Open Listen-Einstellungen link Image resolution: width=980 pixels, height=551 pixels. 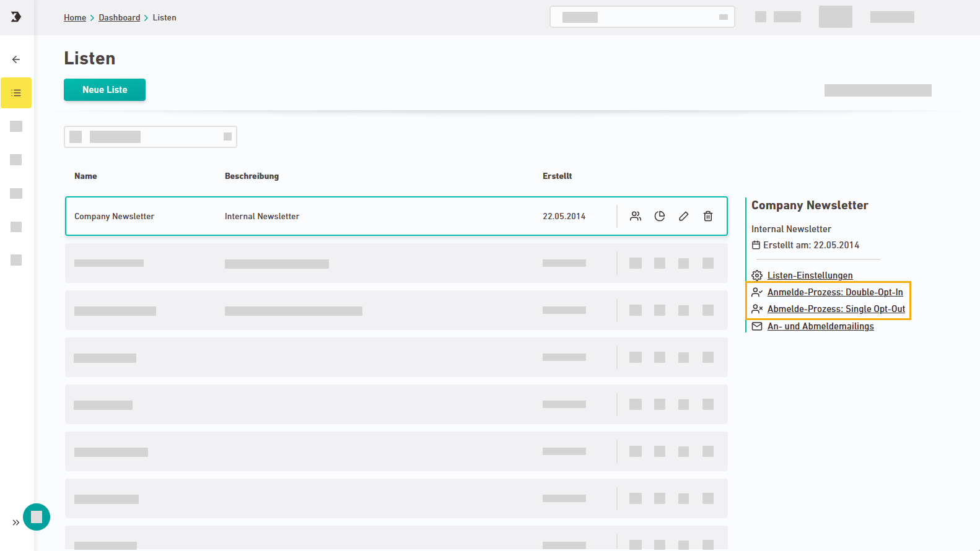[x=810, y=275]
